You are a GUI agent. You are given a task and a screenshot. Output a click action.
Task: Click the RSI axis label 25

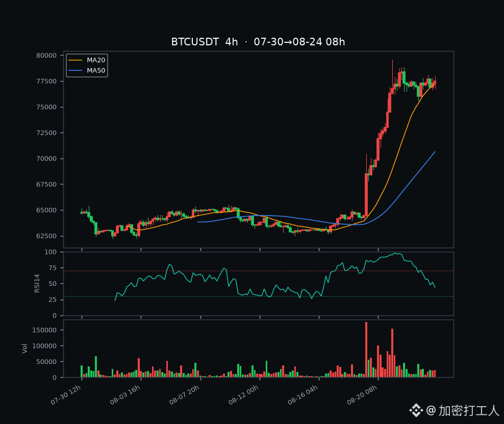(x=53, y=300)
